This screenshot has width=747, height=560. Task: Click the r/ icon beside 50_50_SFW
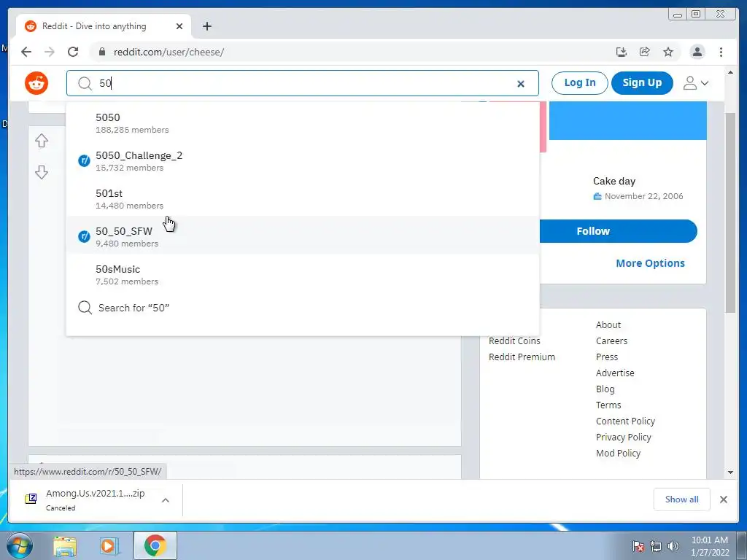pyautogui.click(x=84, y=237)
